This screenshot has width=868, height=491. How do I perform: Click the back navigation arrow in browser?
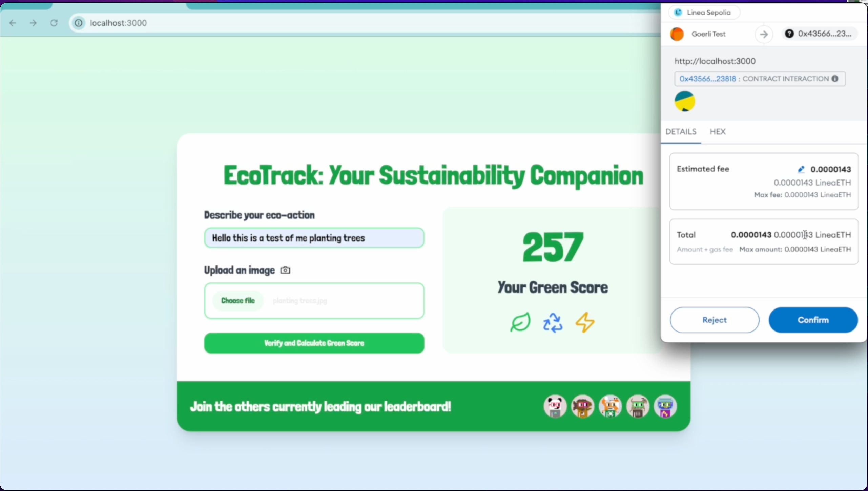point(13,23)
